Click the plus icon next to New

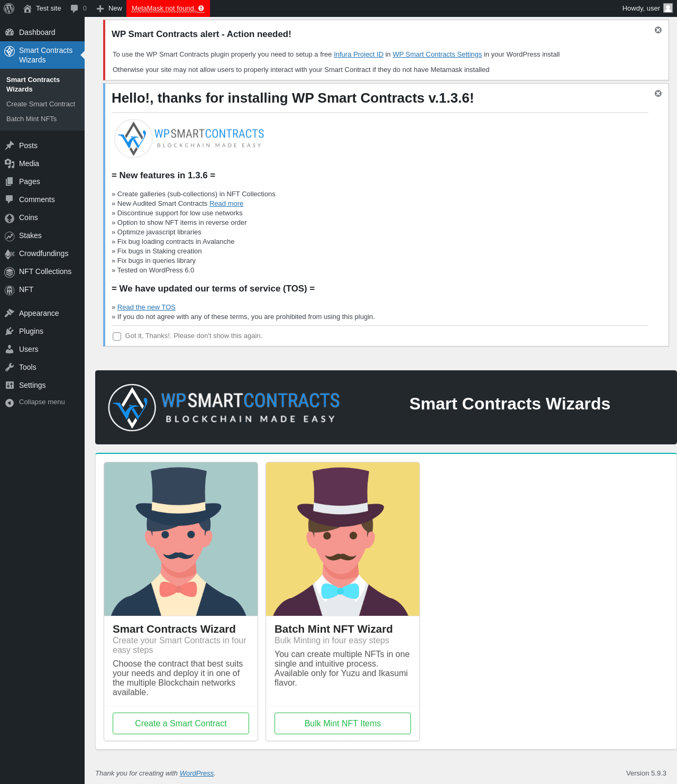point(100,8)
